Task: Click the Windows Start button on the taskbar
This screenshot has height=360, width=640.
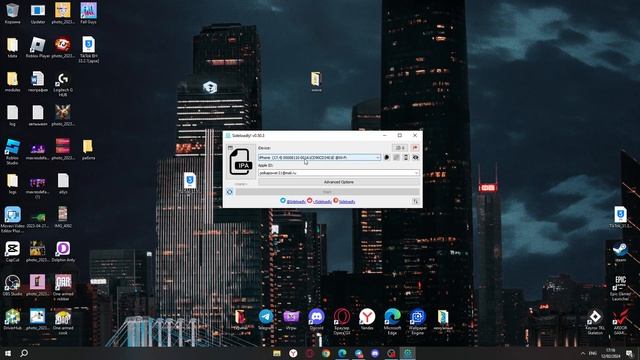Action: click(8, 353)
